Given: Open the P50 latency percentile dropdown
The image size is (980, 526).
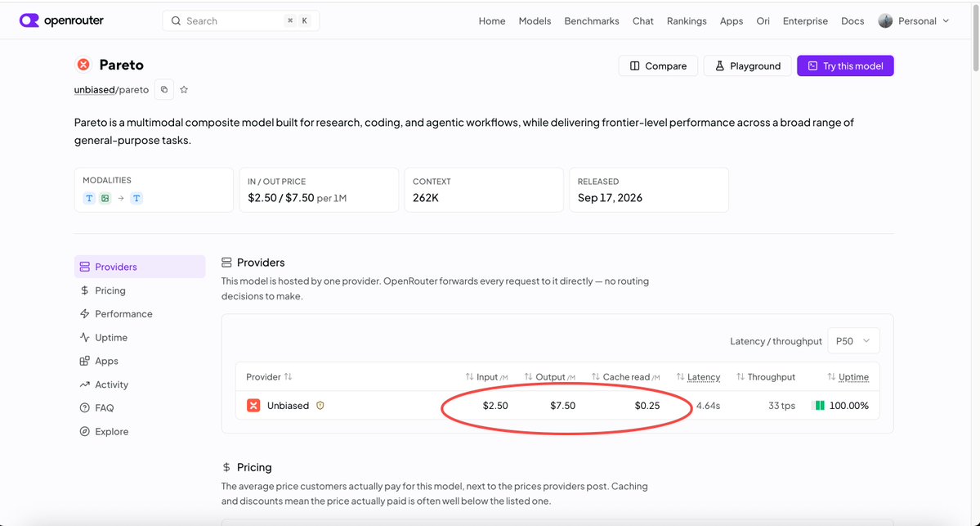Looking at the screenshot, I should (853, 341).
